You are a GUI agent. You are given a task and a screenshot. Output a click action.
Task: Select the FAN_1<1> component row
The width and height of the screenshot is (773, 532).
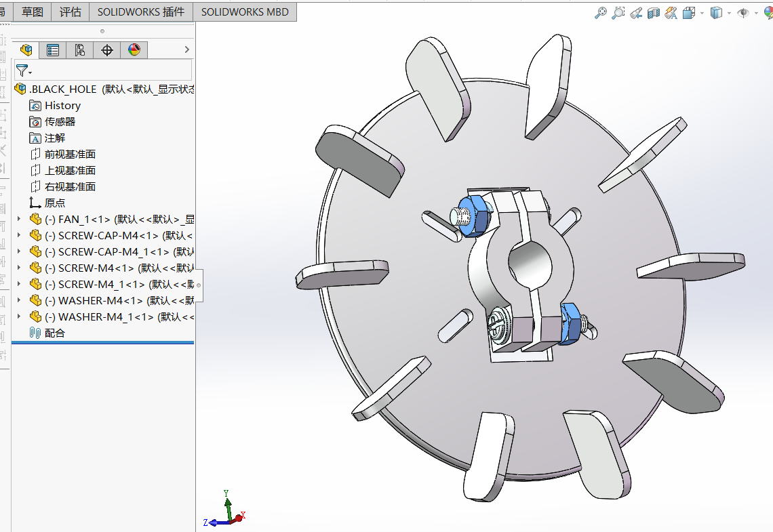112,219
